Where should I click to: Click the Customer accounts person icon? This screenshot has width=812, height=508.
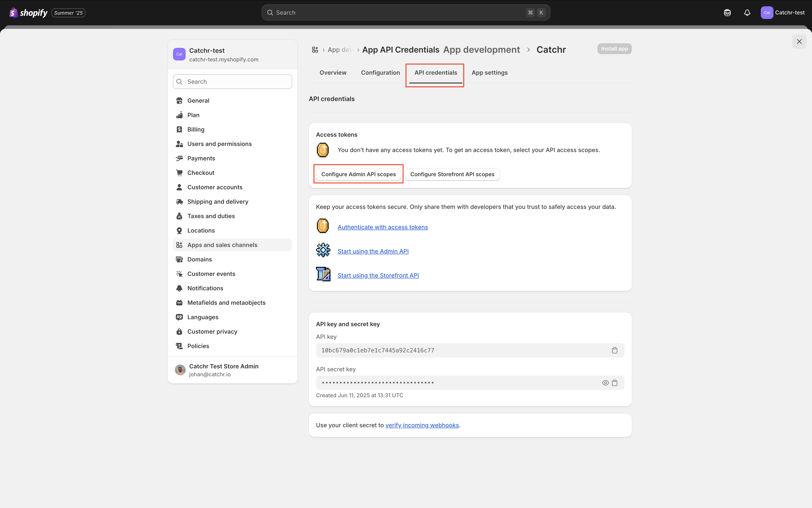(x=179, y=187)
